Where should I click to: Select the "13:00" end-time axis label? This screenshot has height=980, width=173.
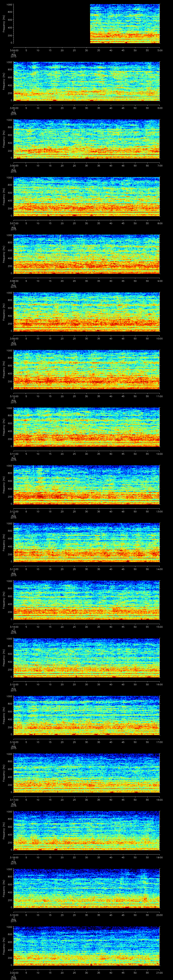[x=159, y=512]
